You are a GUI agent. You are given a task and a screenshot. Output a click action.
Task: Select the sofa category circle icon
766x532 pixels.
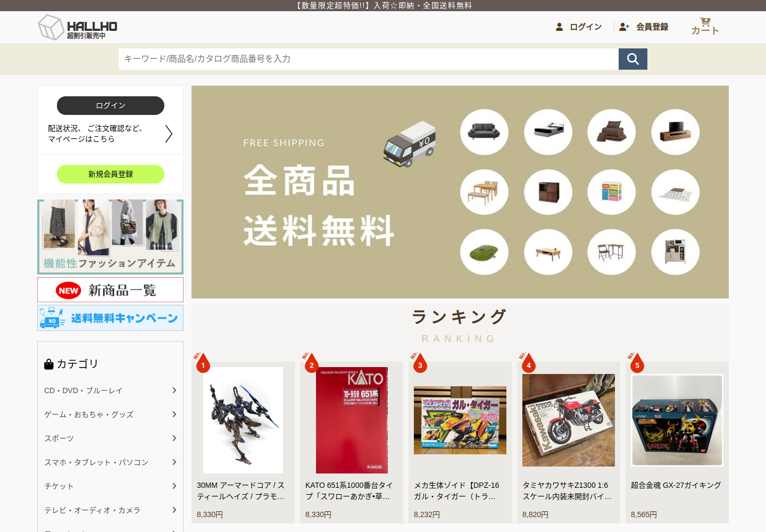pyautogui.click(x=484, y=132)
